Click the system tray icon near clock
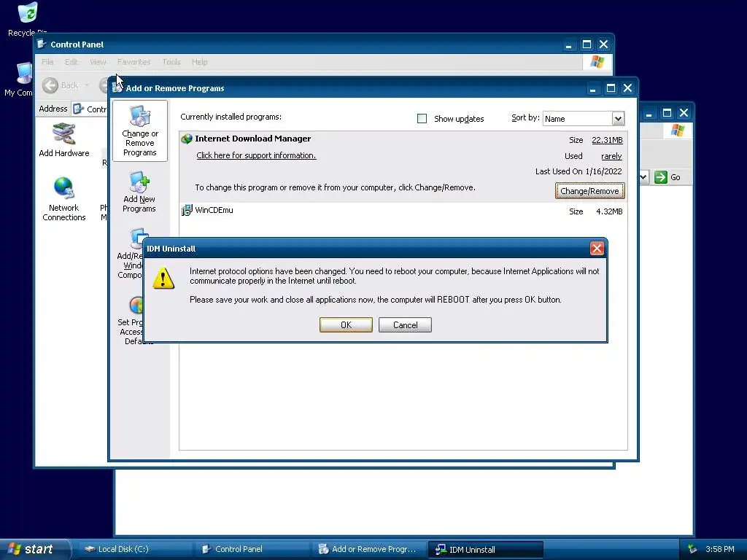 click(692, 549)
